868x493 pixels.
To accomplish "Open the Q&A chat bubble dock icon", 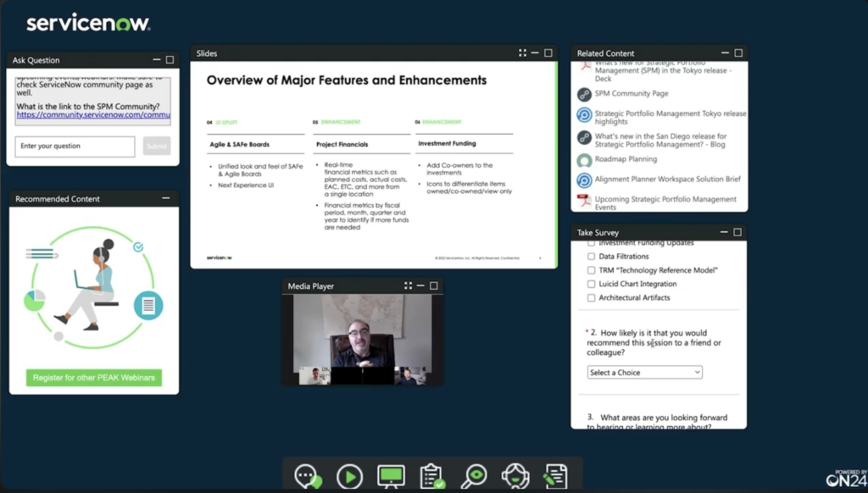I will click(308, 476).
